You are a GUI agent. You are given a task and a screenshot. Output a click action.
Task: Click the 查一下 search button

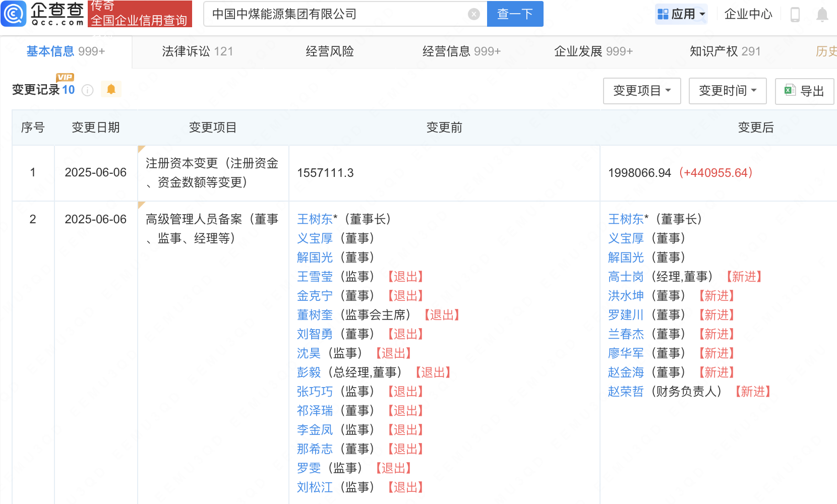click(x=515, y=14)
